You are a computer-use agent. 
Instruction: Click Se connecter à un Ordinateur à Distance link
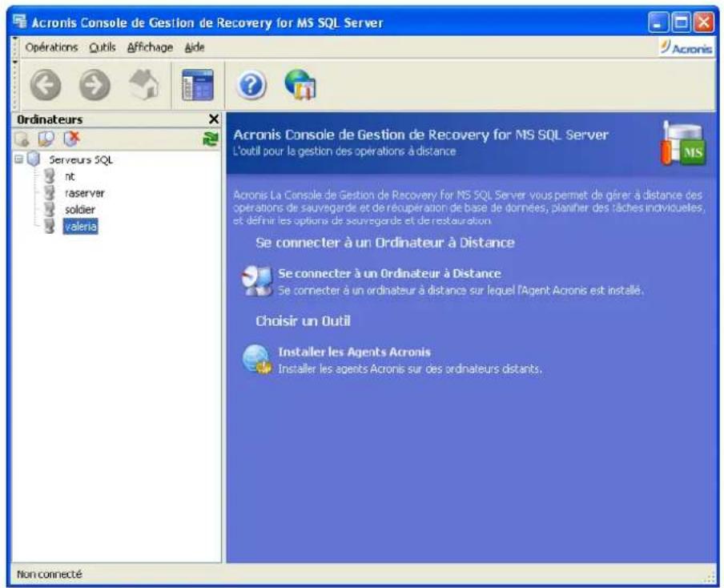pyautogui.click(x=389, y=273)
